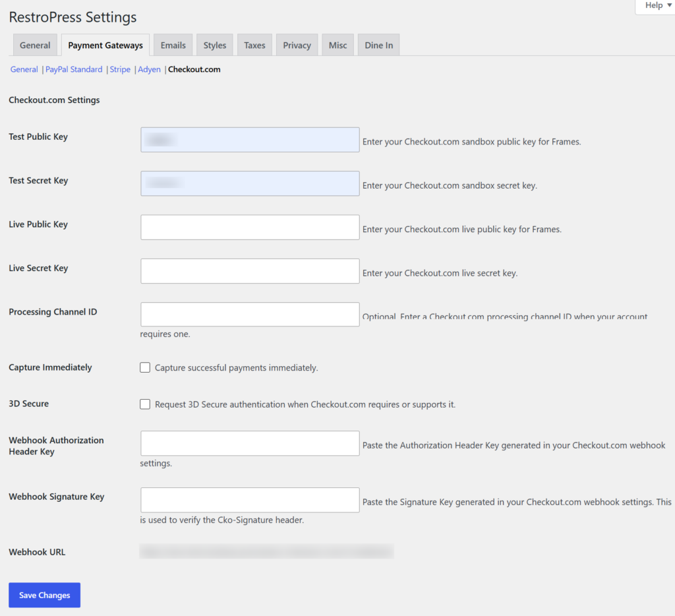Open the General gateway sub-section link
Image resolution: width=675 pixels, height=616 pixels.
(x=24, y=69)
